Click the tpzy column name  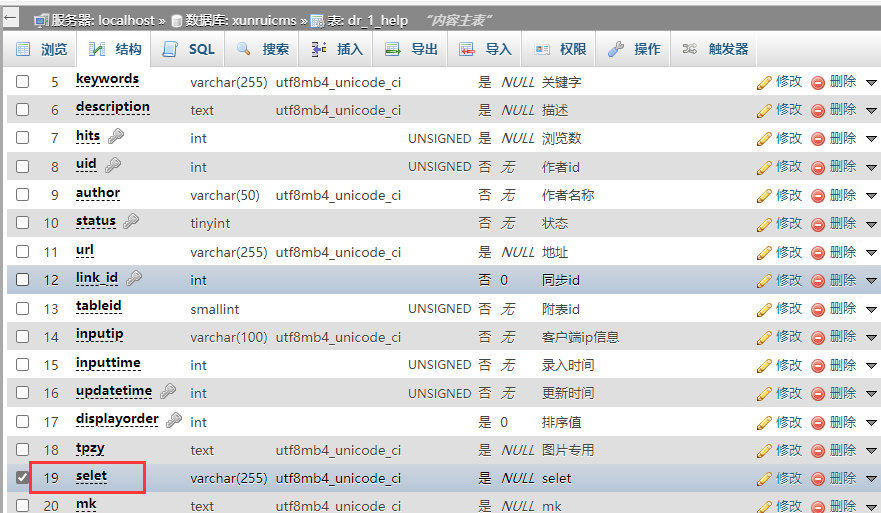click(90, 449)
